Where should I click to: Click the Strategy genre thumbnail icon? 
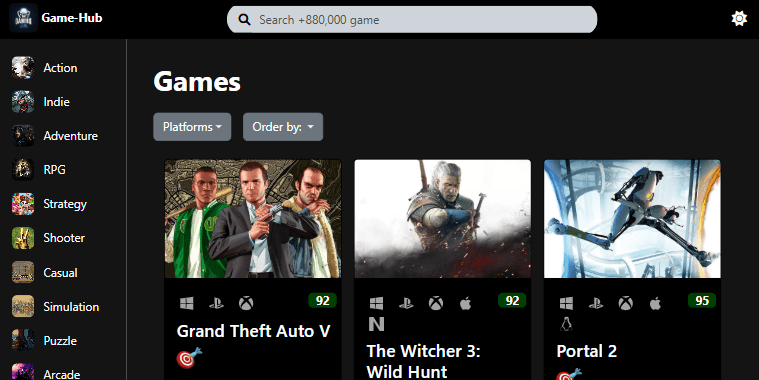point(23,204)
